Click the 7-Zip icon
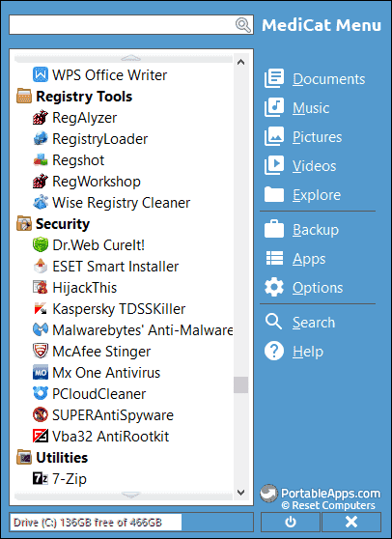 point(41,478)
